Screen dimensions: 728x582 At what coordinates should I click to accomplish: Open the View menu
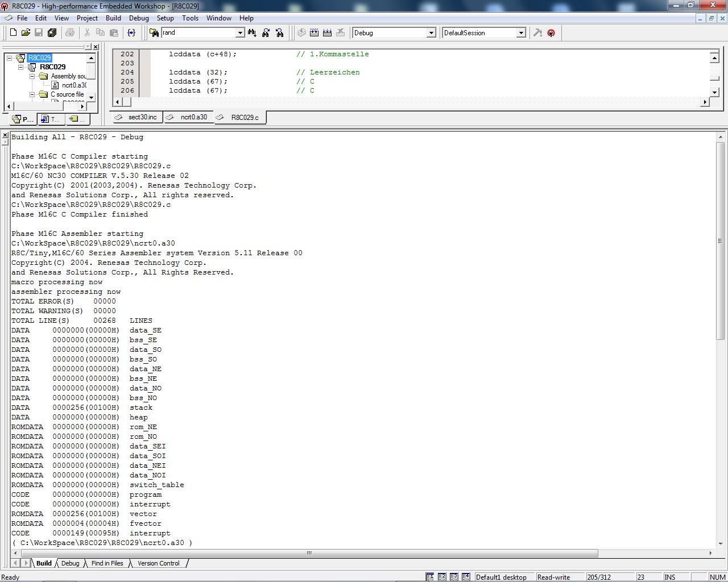(x=61, y=18)
